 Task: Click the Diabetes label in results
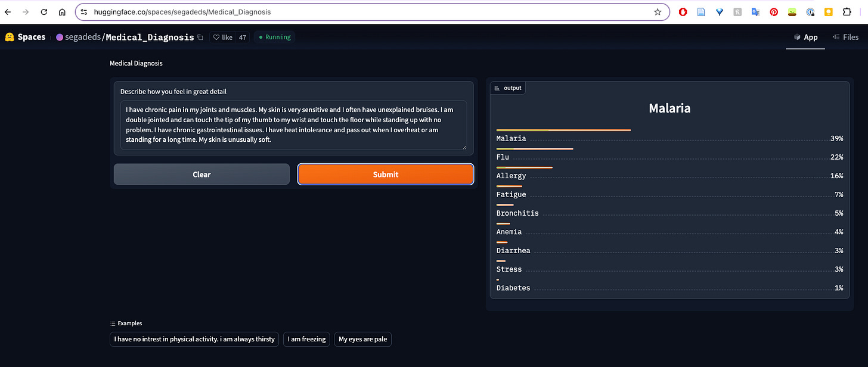pos(513,288)
